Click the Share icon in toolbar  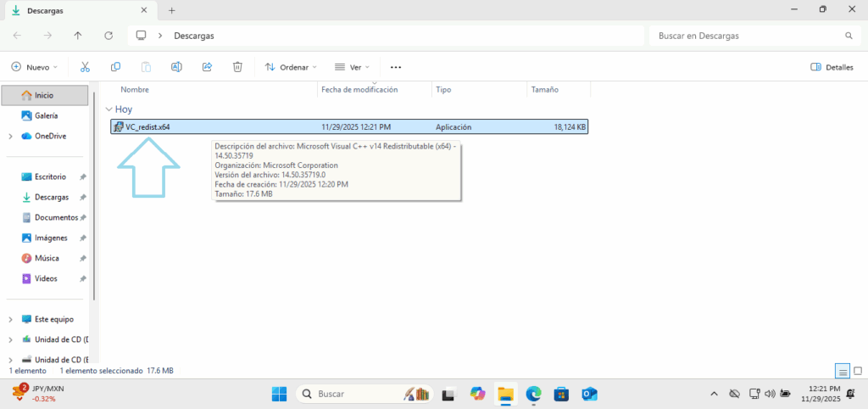coord(207,67)
